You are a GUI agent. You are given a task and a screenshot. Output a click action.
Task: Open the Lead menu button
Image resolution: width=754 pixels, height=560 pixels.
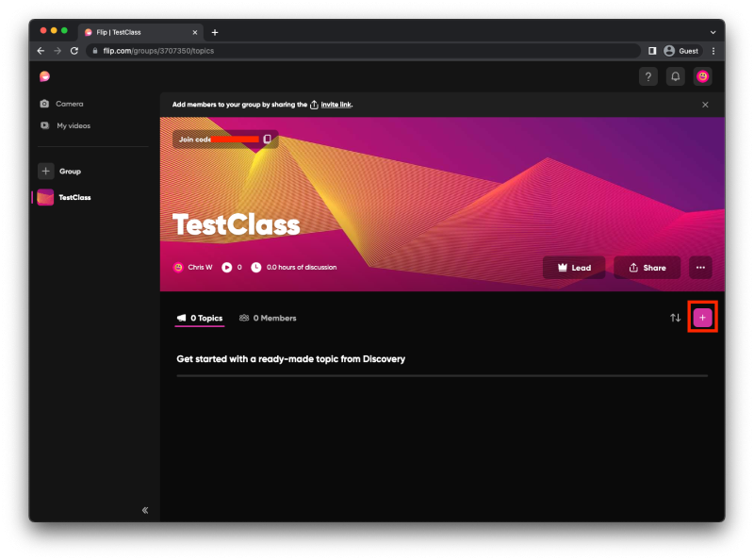tap(574, 267)
